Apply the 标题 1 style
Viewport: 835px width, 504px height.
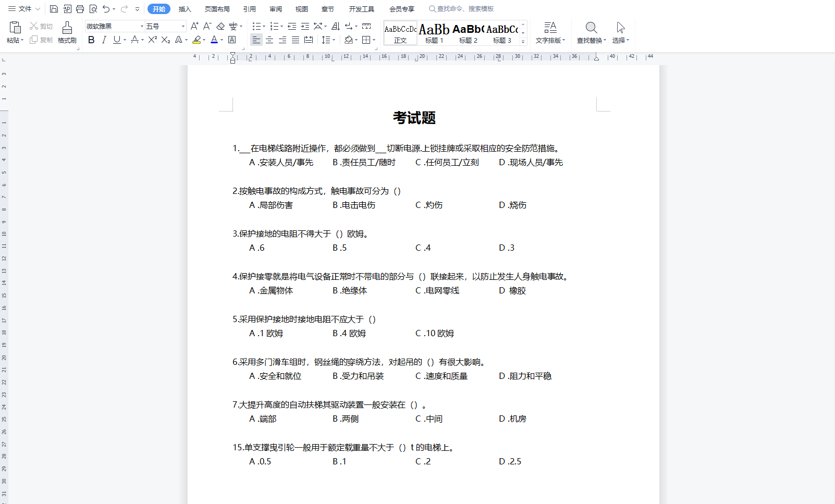[434, 33]
